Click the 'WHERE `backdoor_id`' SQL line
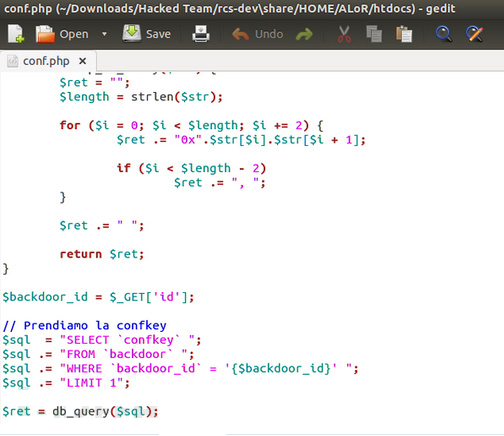 [180, 369]
